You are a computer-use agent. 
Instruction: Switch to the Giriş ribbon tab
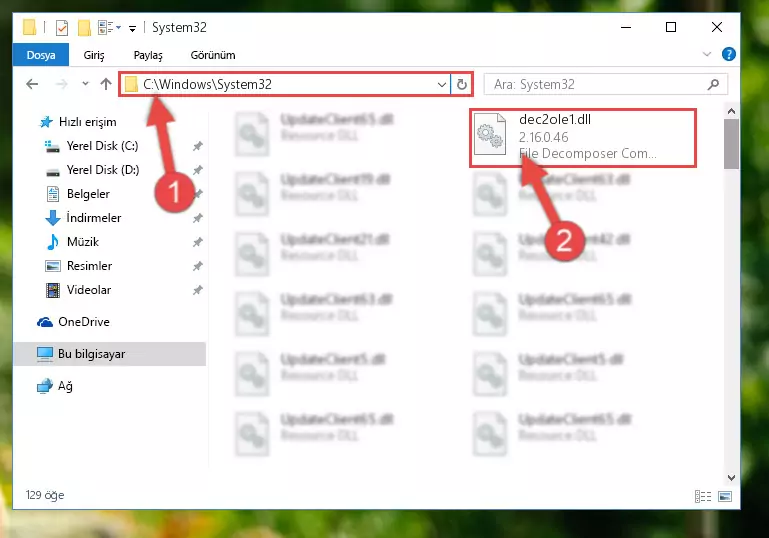coord(94,55)
